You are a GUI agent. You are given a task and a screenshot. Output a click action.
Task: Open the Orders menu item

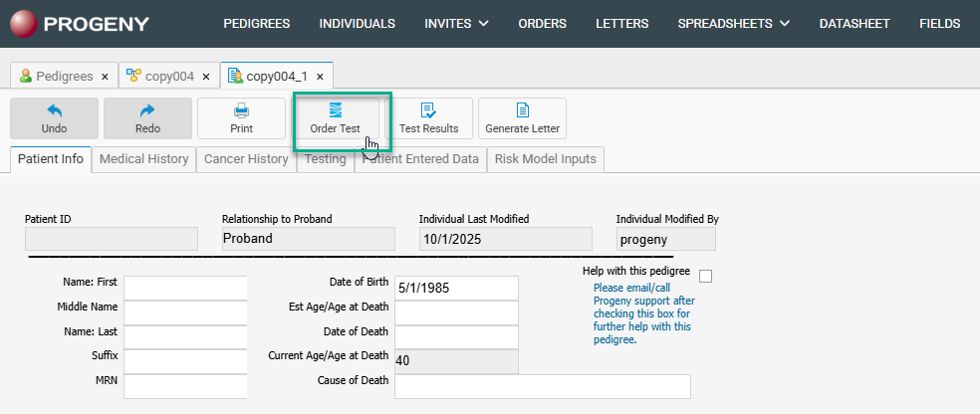pos(542,24)
